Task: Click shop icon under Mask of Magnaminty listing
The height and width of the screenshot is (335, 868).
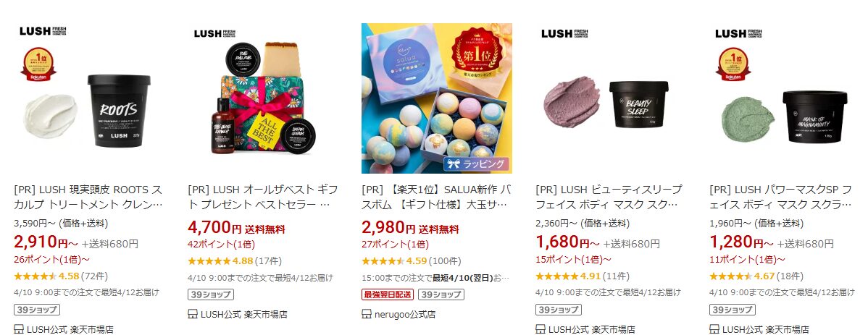Action: 714,329
